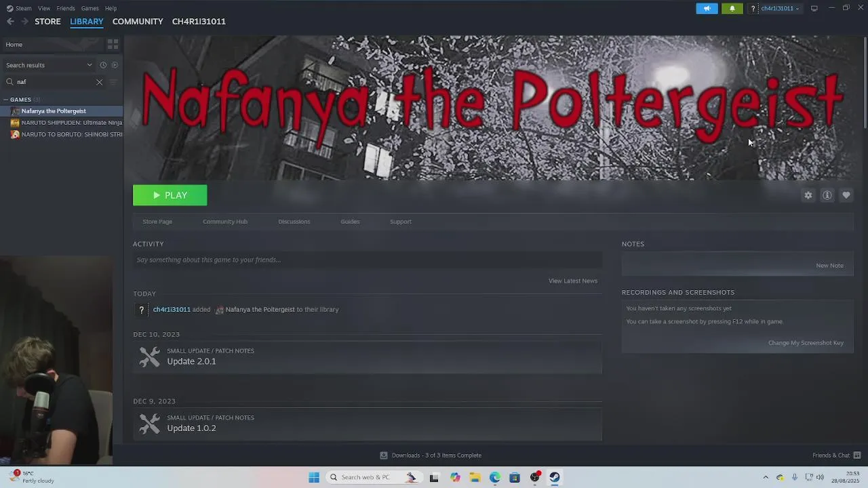Open the ch4r1i31011 account dropdown
Screen dimensions: 868x488
[x=780, y=8]
